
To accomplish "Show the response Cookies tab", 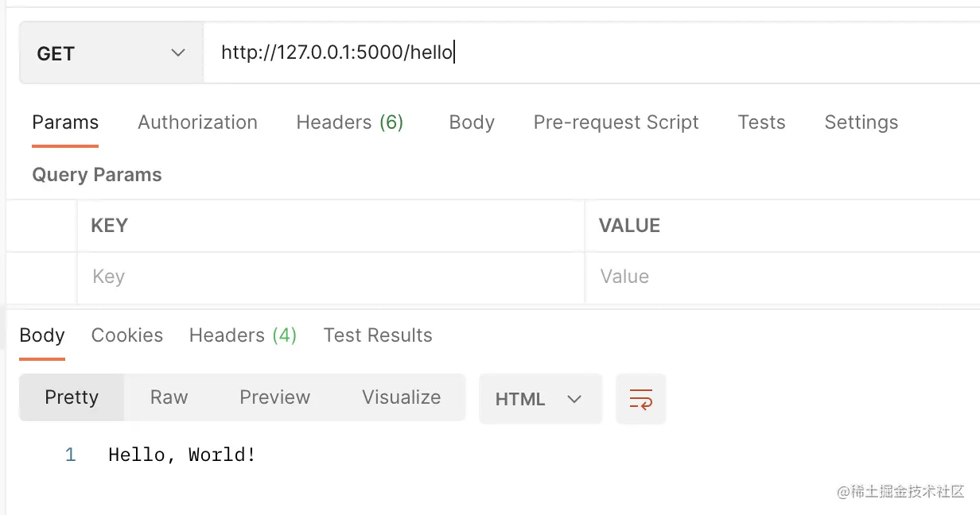I will click(x=127, y=335).
